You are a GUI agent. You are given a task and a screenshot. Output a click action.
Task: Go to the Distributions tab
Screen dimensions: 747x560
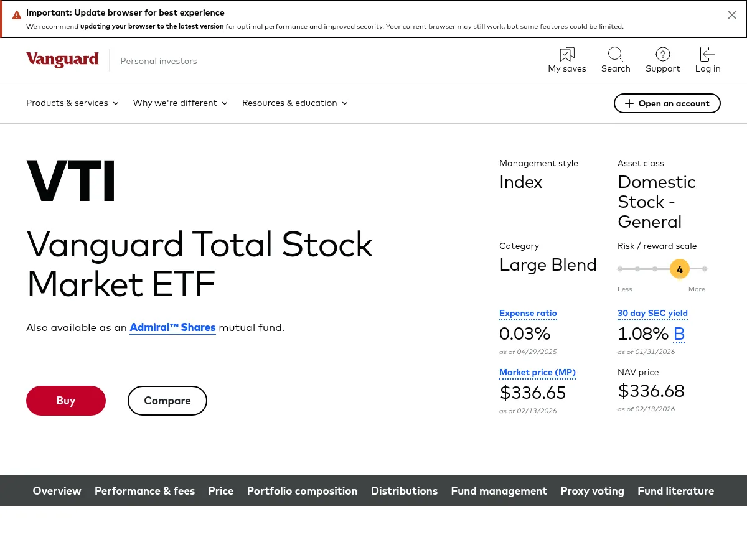tap(404, 490)
